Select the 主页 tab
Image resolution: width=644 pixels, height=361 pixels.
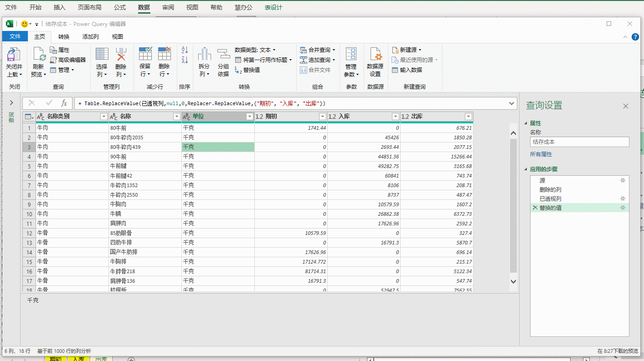40,37
